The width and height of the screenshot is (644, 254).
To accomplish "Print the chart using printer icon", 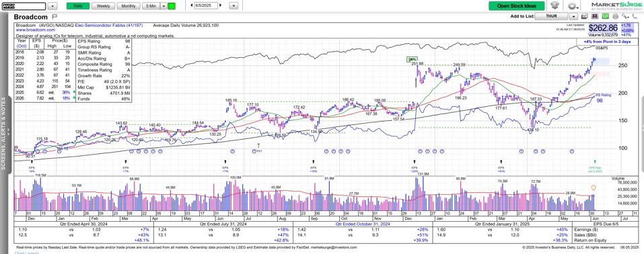I will [x=615, y=16].
